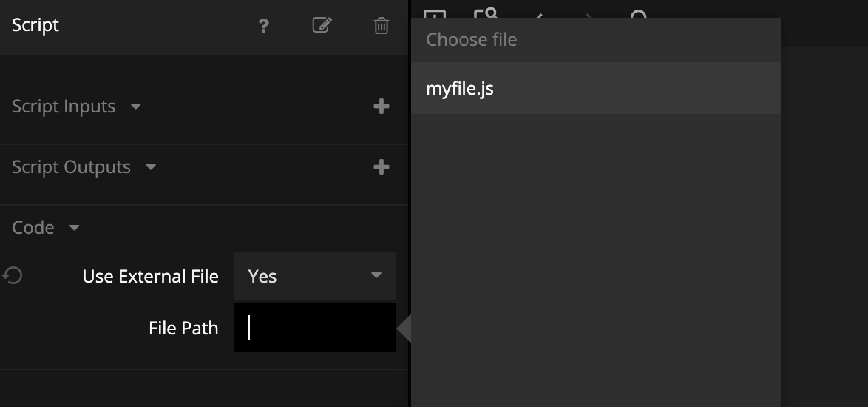868x407 pixels.
Task: Reset the Use External File property
Action: (x=13, y=276)
